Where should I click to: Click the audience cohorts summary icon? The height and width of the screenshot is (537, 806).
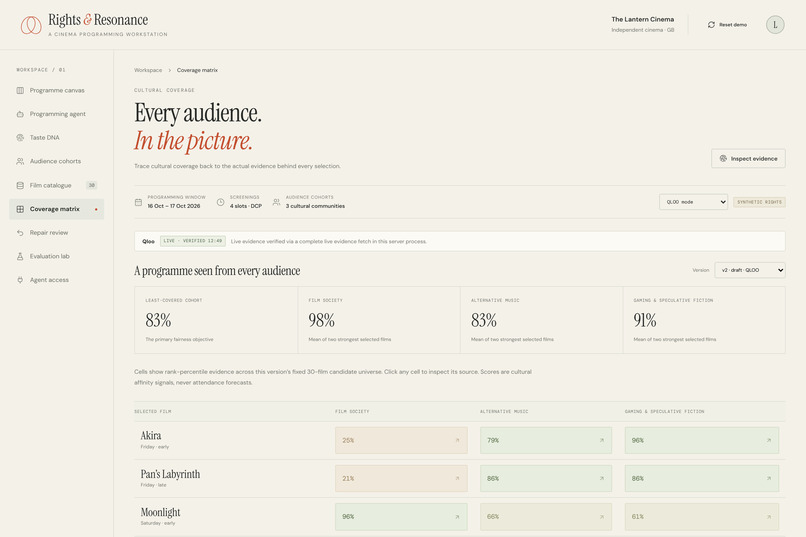click(277, 202)
